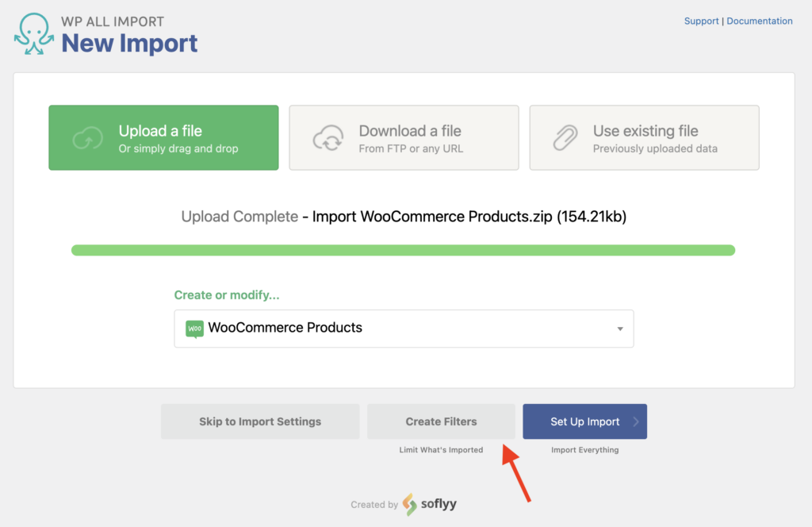Image resolution: width=812 pixels, height=527 pixels.
Task: Open the Documentation link
Action: pos(760,21)
